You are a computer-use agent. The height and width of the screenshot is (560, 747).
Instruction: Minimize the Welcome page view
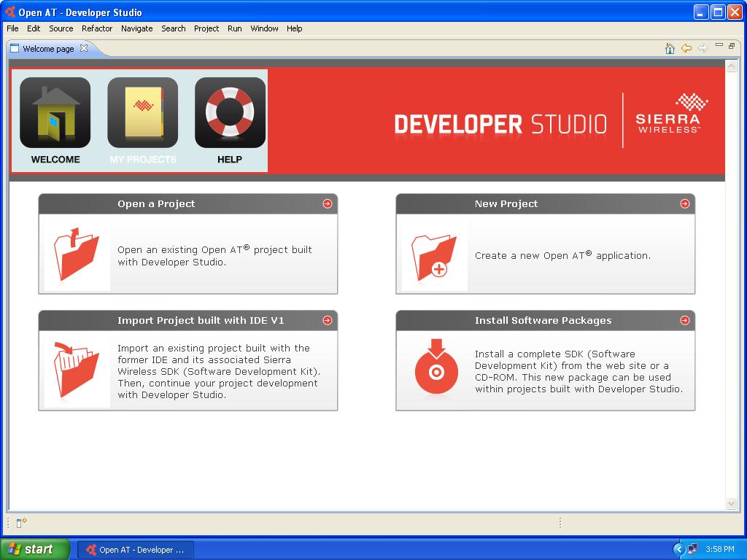click(x=719, y=45)
